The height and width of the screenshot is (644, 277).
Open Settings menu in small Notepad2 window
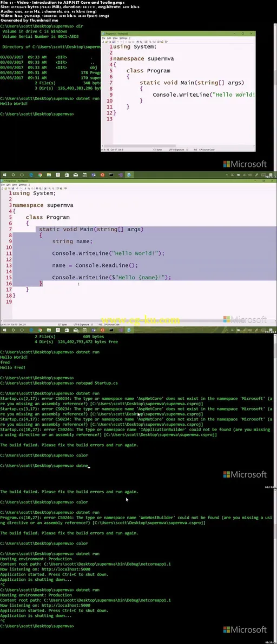pos(123,38)
